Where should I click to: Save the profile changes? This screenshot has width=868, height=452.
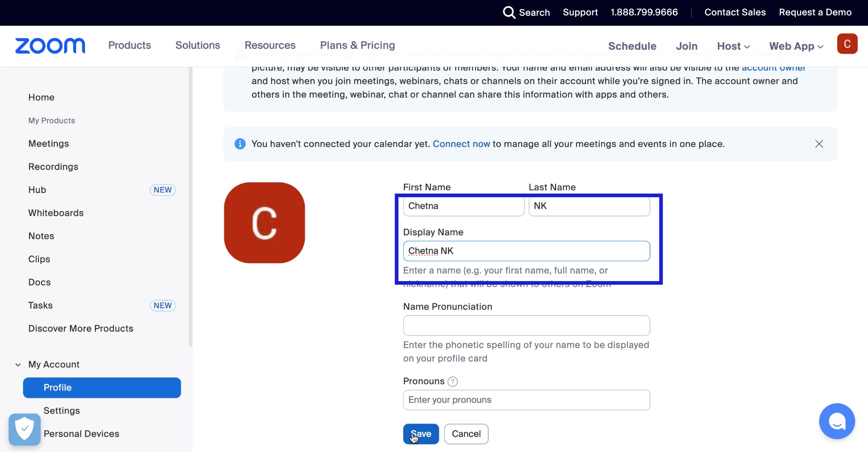pos(420,433)
